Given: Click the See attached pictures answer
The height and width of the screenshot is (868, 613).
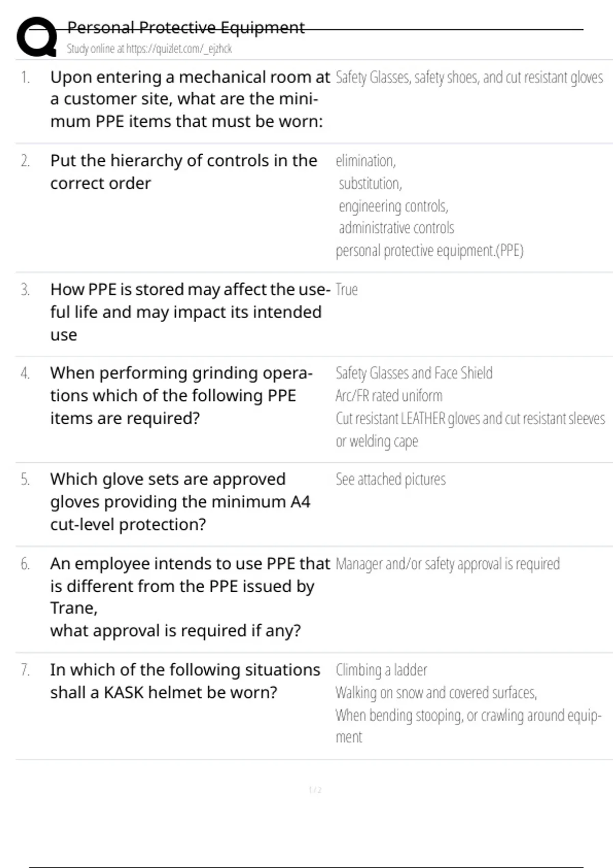Looking at the screenshot, I should point(390,479).
